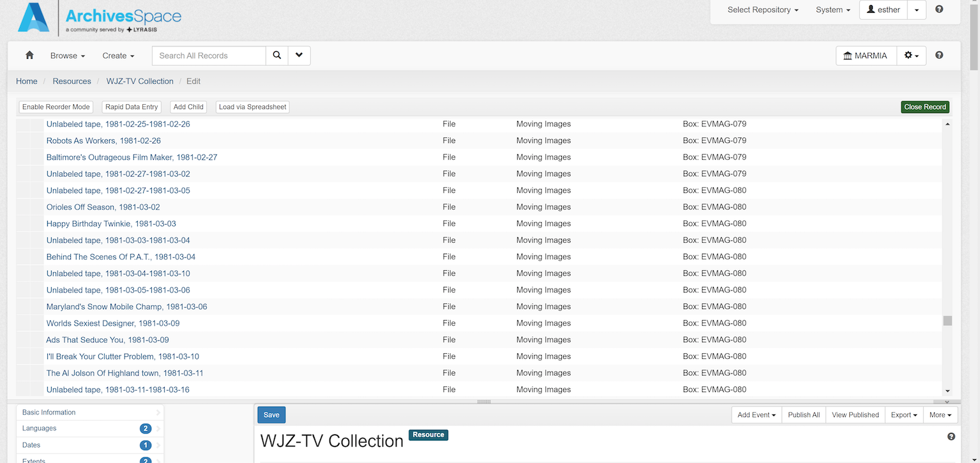Image resolution: width=980 pixels, height=463 pixels.
Task: Click the Save button
Action: click(x=271, y=415)
